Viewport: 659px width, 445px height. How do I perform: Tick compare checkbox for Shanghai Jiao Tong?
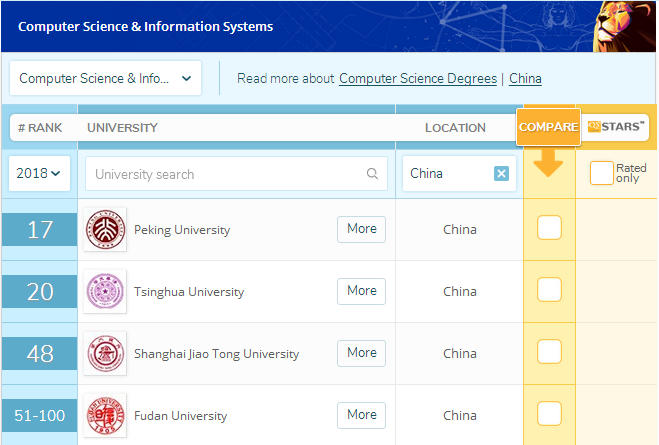point(549,351)
